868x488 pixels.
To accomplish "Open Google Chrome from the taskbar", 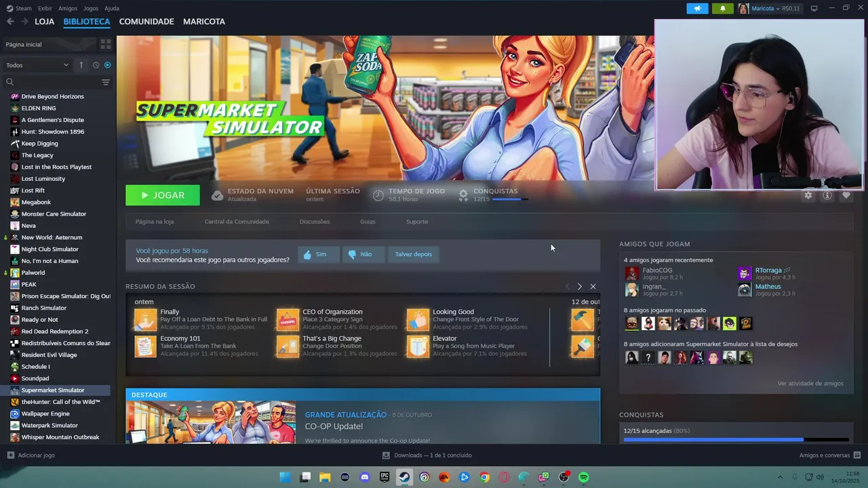I will [484, 477].
